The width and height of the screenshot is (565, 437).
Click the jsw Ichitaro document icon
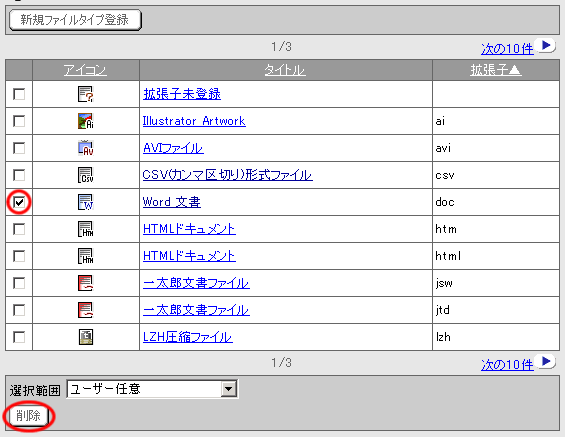click(x=86, y=283)
